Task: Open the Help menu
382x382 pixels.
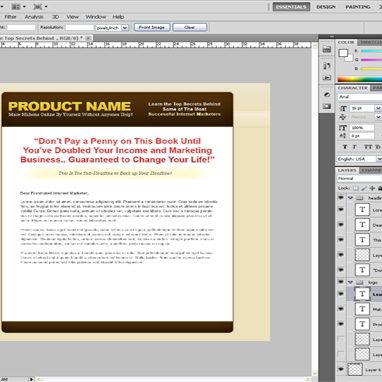Action: pos(118,17)
